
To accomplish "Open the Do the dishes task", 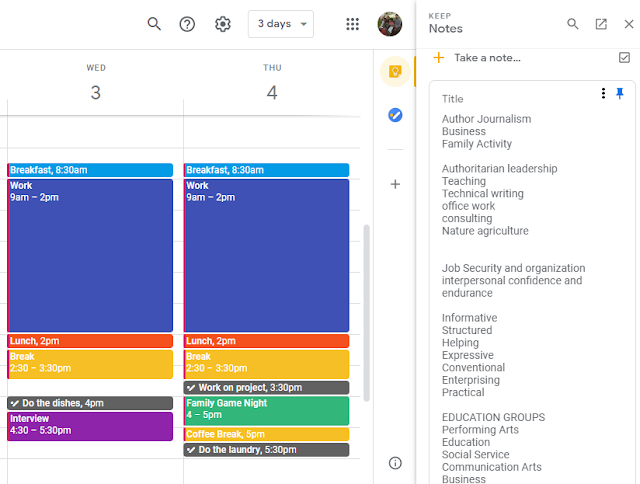I will pyautogui.click(x=90, y=403).
